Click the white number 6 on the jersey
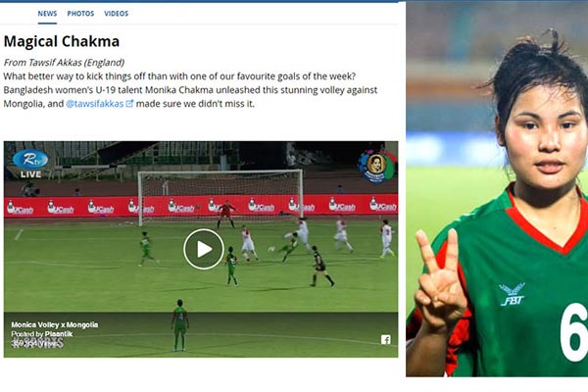This screenshot has width=588, height=392. coord(573,332)
